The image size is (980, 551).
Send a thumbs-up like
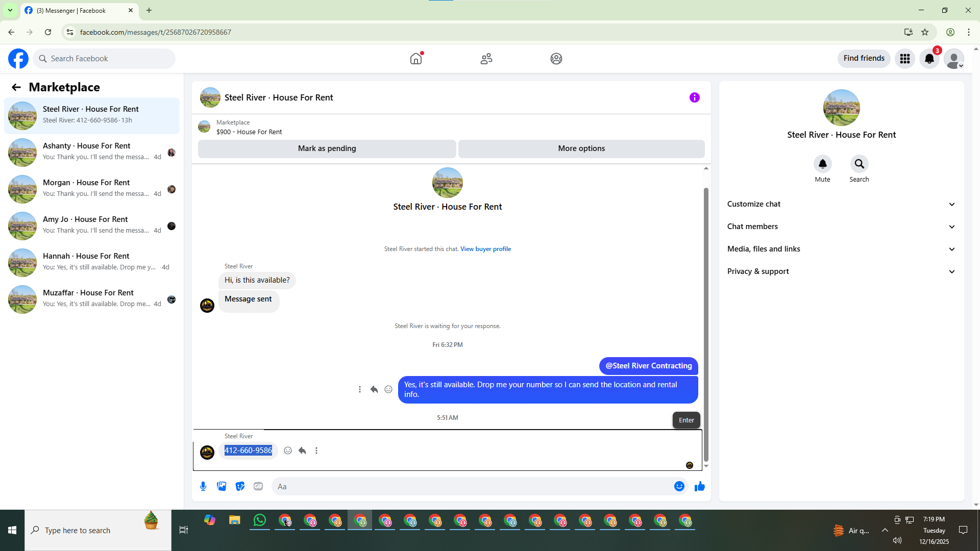pyautogui.click(x=700, y=486)
